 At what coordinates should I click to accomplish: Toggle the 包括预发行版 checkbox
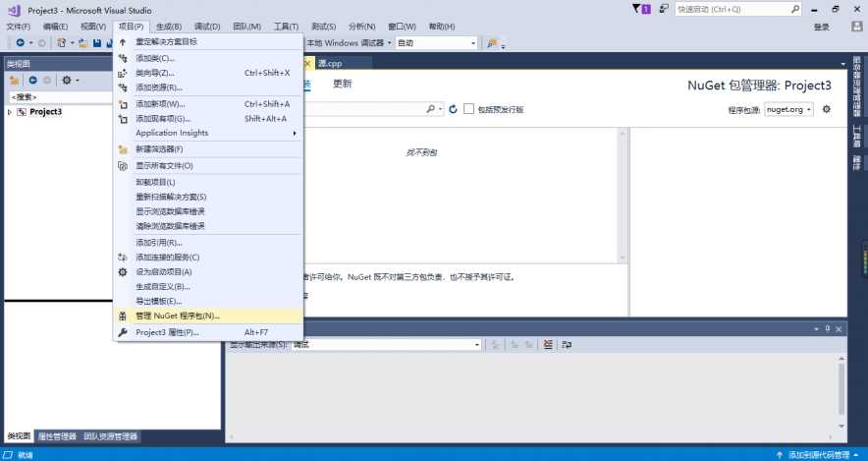(469, 109)
